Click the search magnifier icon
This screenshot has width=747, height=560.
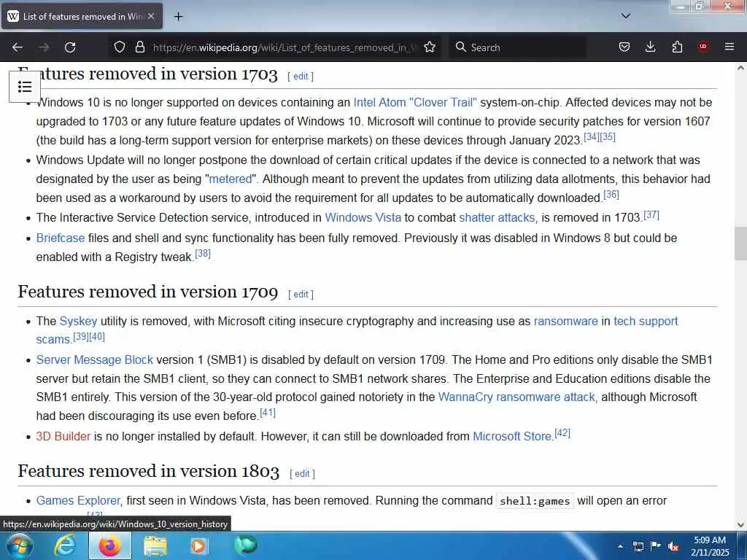coord(461,47)
